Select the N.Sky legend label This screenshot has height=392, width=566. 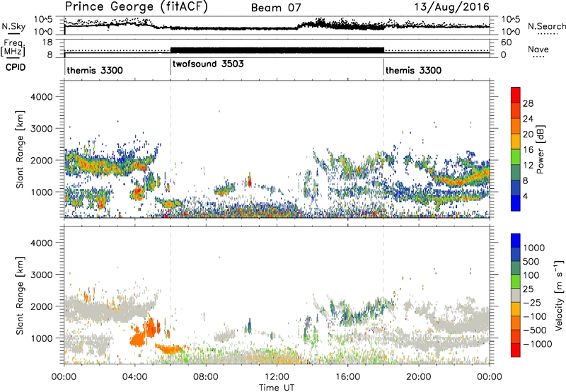coord(13,26)
